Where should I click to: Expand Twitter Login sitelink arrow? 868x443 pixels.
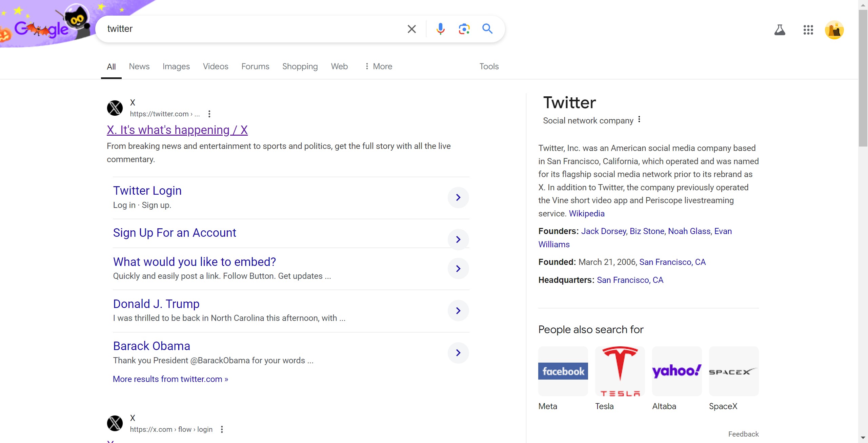458,197
